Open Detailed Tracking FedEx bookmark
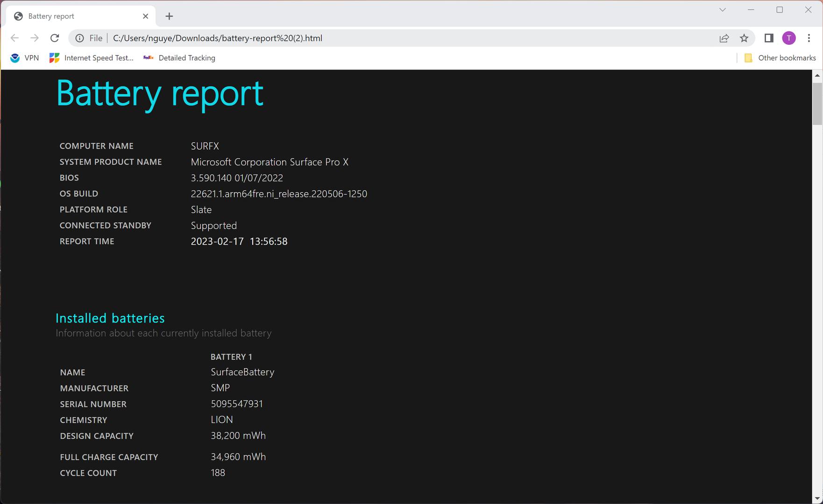823x504 pixels. 179,58
